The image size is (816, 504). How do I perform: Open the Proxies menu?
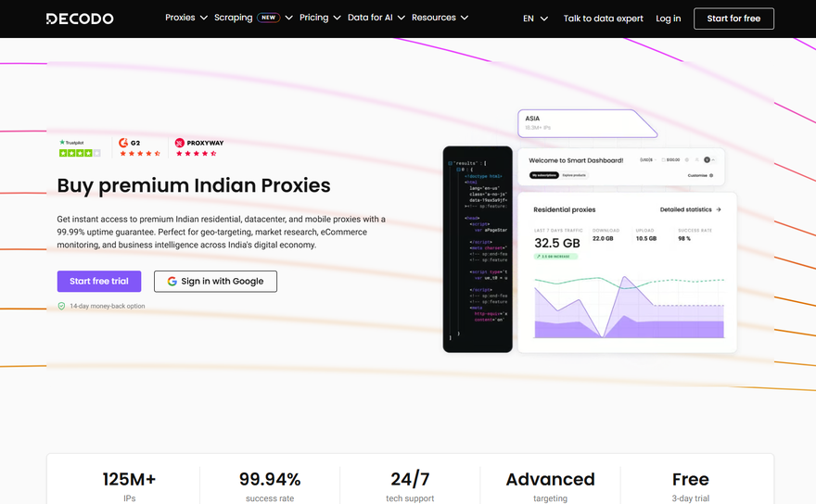click(180, 18)
